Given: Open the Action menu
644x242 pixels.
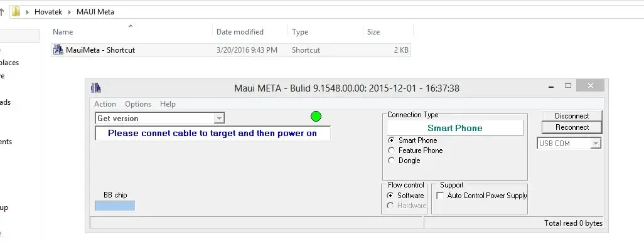Looking at the screenshot, I should 105,104.
